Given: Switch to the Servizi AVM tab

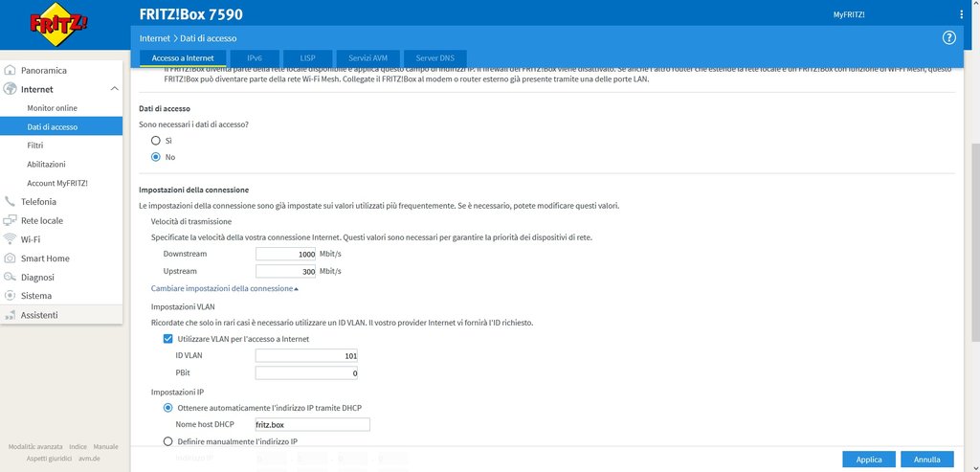Looking at the screenshot, I should (368, 57).
